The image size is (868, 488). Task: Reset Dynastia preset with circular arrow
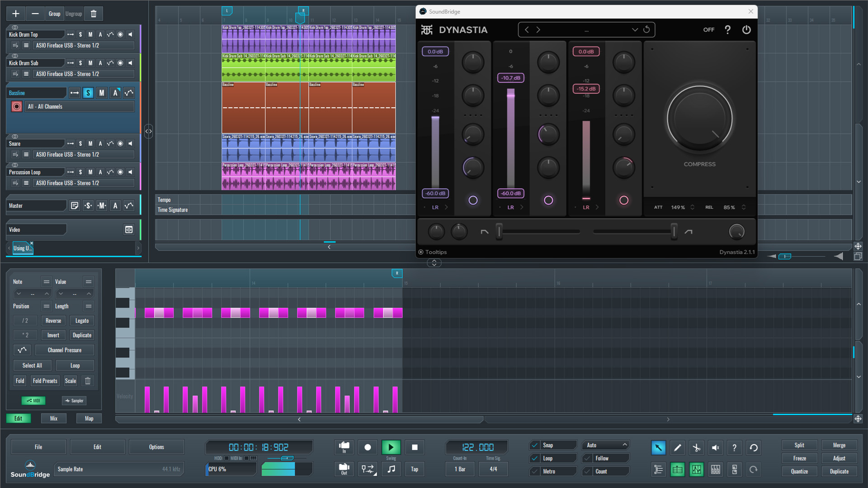646,29
